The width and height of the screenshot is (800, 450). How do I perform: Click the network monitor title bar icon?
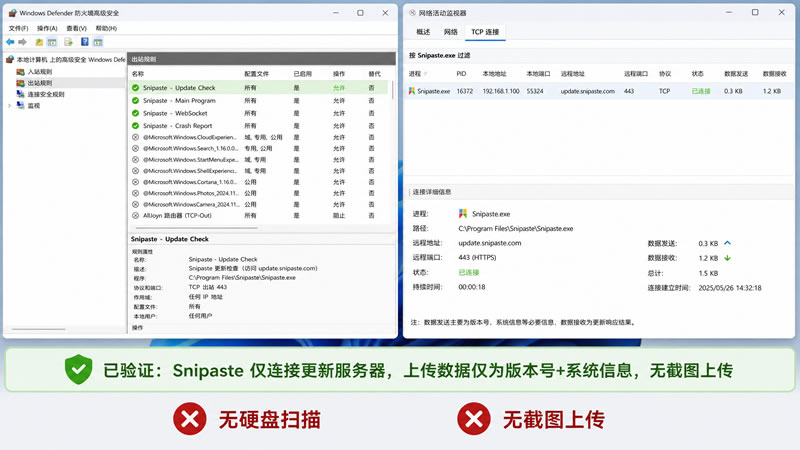[x=412, y=13]
